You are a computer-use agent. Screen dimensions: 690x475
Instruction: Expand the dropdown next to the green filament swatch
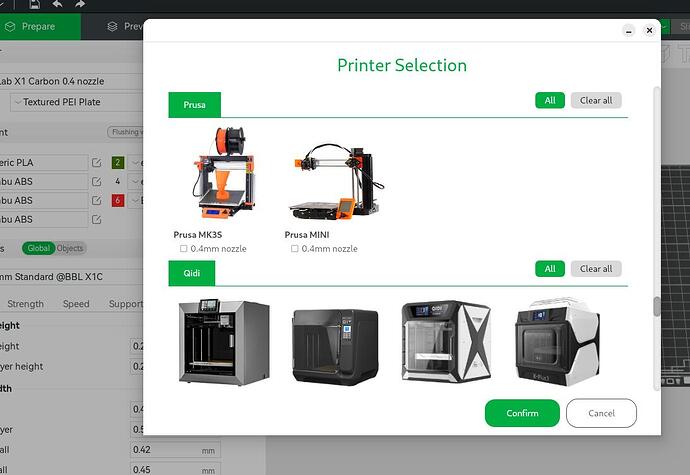click(134, 162)
